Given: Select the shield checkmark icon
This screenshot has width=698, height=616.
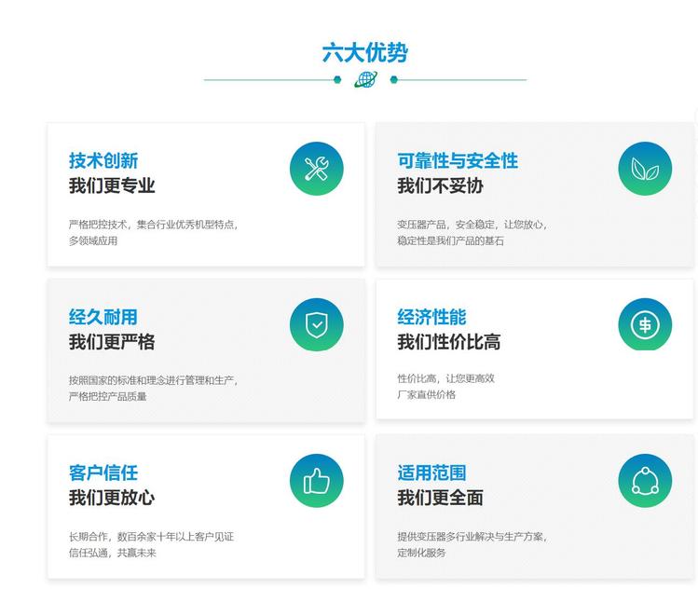Looking at the screenshot, I should coord(316,324).
